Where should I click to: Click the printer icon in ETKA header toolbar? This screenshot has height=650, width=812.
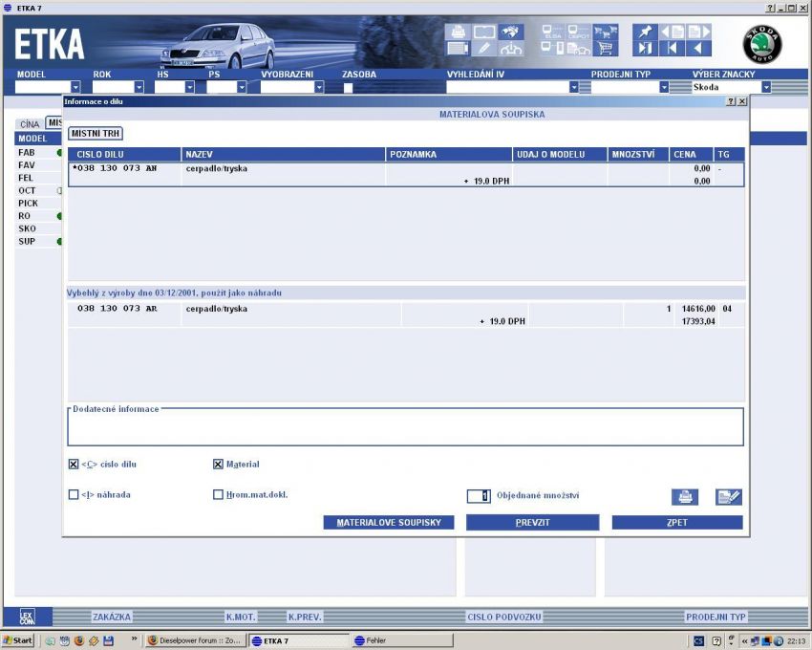pos(458,32)
